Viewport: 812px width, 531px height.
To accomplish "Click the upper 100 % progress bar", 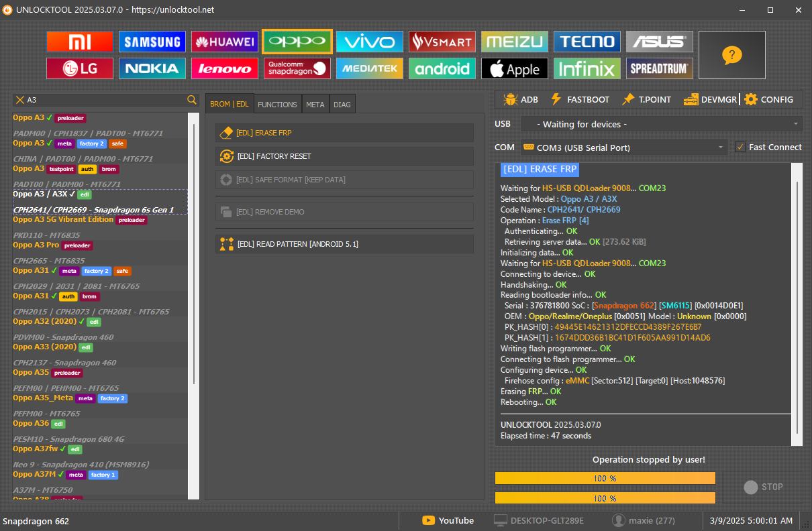I will 605,478.
